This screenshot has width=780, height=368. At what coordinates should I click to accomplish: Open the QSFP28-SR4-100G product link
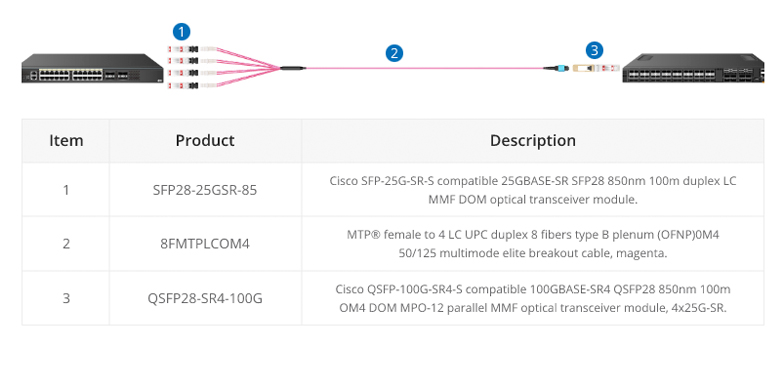[205, 298]
